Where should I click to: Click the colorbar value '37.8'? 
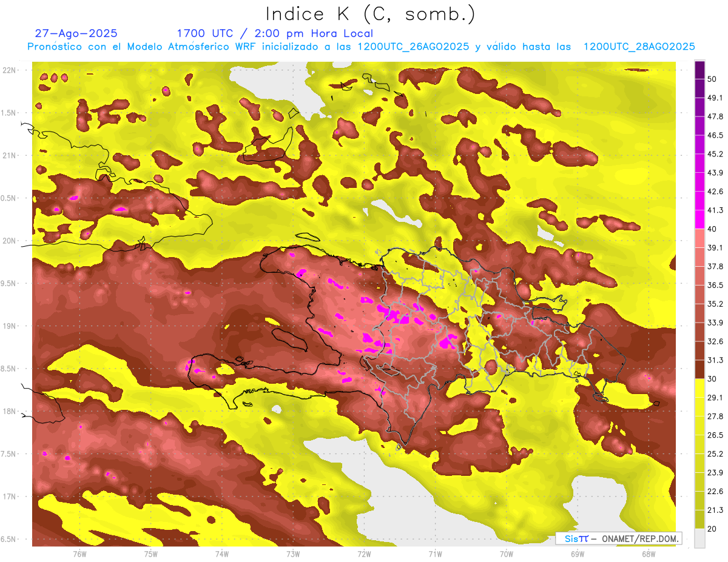click(x=715, y=266)
